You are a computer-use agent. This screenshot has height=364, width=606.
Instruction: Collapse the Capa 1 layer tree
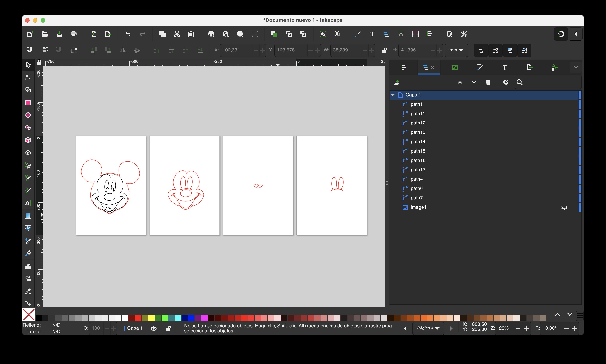393,95
